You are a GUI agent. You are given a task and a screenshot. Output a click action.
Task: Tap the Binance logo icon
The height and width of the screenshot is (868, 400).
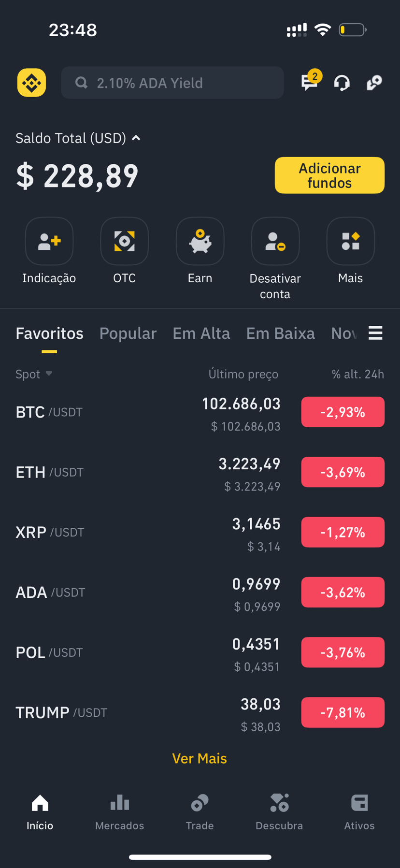(32, 83)
